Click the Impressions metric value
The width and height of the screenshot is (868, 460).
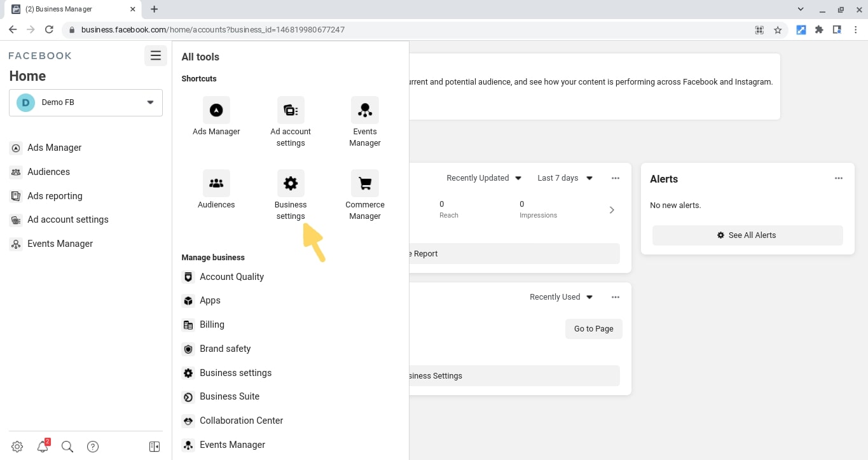(x=522, y=204)
